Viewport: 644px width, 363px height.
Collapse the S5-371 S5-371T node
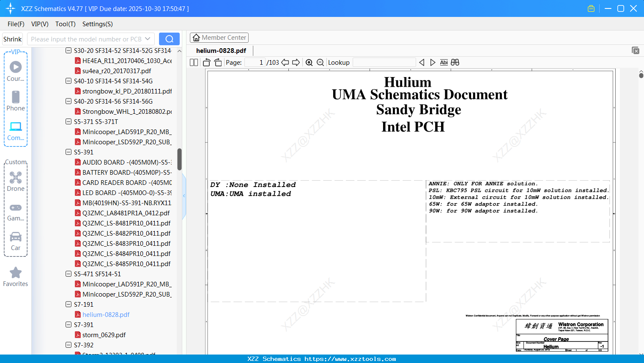tap(69, 121)
